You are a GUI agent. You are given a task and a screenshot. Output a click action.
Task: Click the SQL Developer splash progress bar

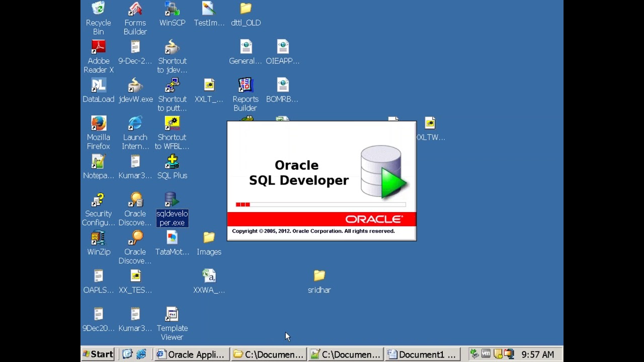pyautogui.click(x=320, y=205)
